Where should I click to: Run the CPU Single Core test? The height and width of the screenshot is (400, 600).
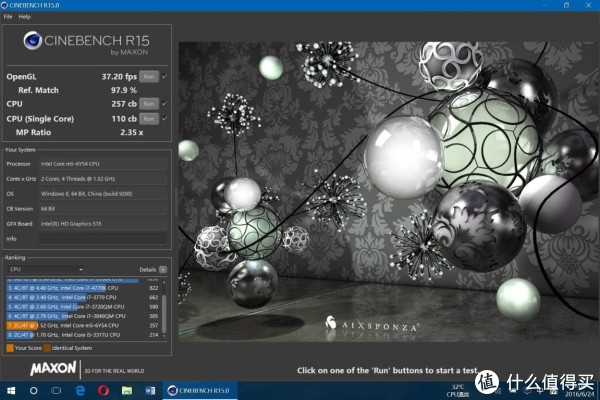tap(149, 119)
